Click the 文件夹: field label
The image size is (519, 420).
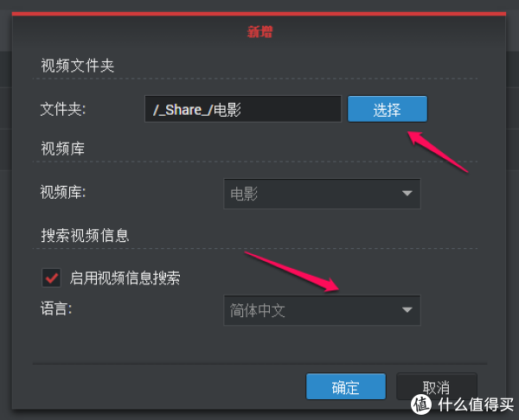click(63, 109)
